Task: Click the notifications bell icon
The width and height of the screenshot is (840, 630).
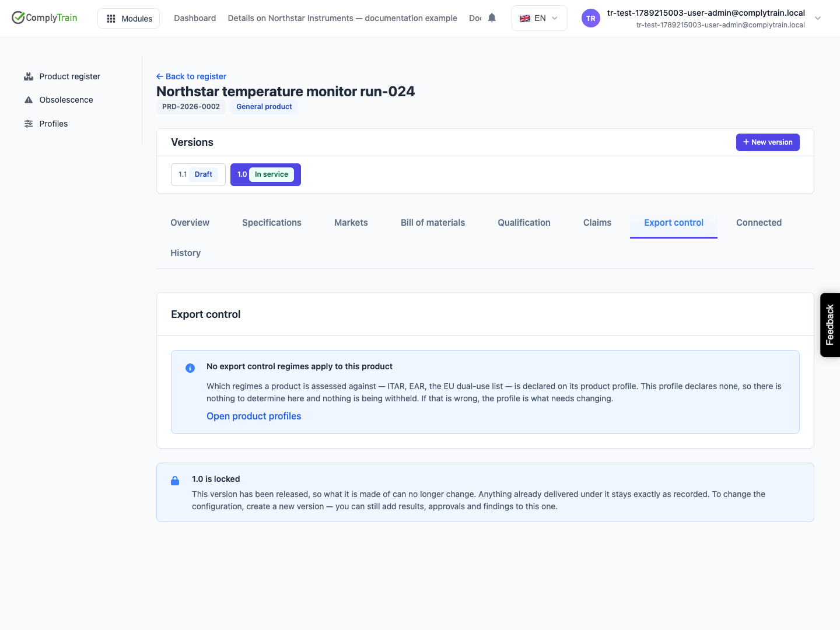Action: (492, 18)
